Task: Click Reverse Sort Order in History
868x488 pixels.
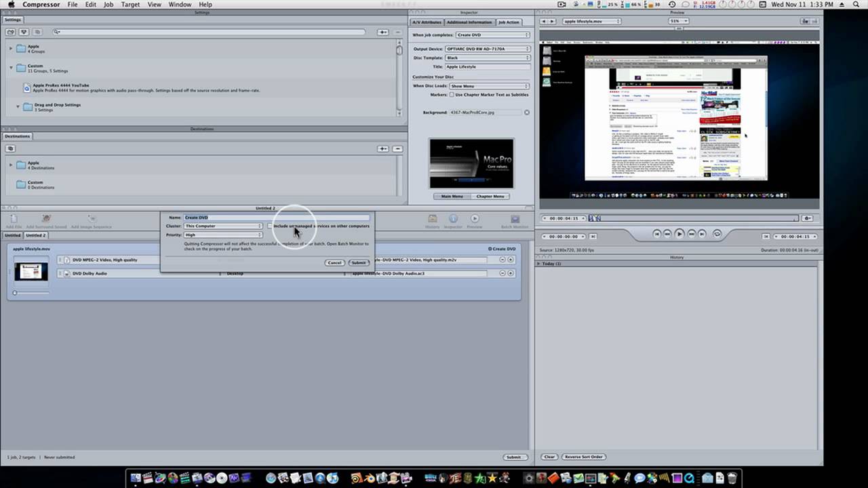Action: tap(584, 457)
